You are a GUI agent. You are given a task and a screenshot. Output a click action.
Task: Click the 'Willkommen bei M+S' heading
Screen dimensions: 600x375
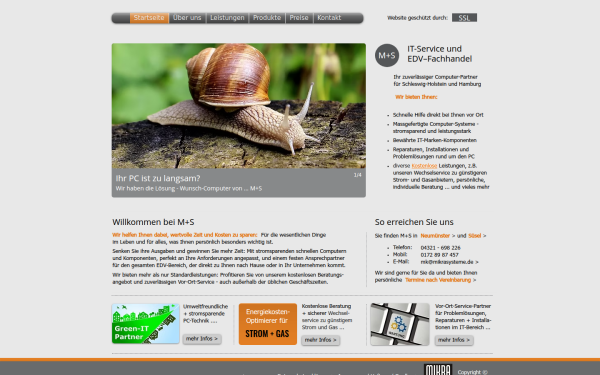click(153, 222)
